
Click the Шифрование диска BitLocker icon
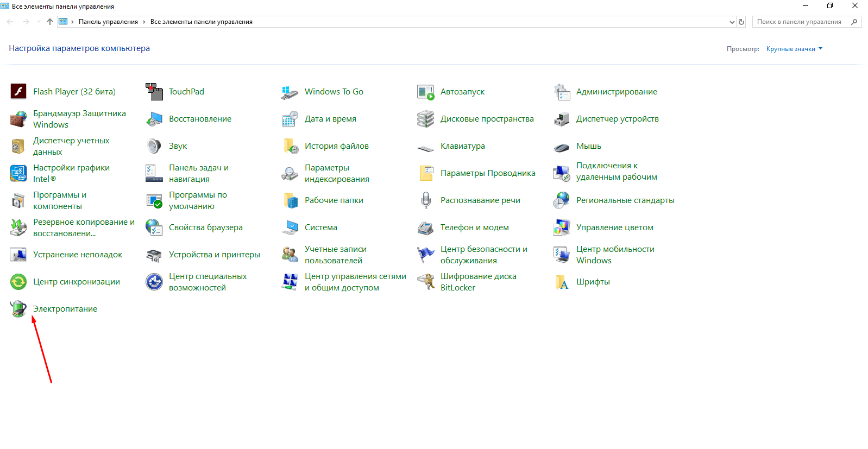click(426, 282)
